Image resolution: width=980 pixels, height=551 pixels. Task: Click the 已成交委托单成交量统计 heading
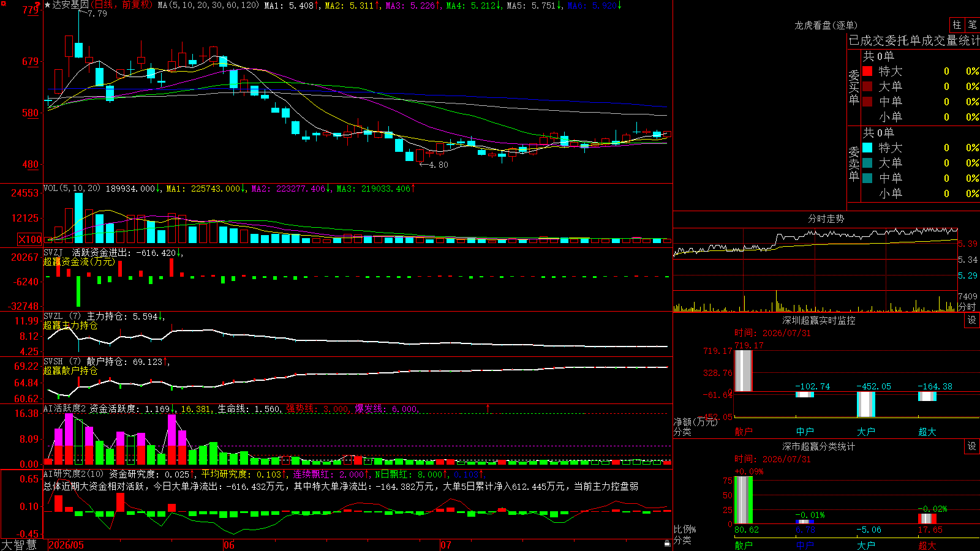tap(914, 40)
